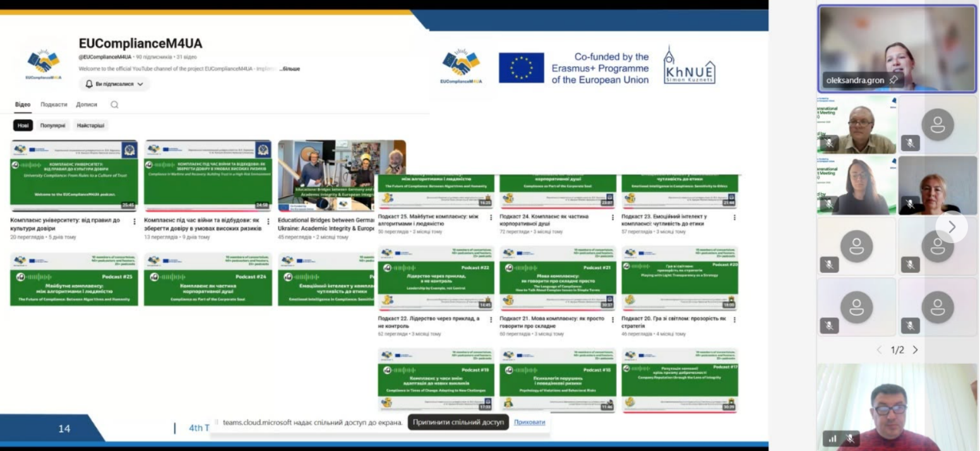Switch to the Подкасти tab
Image resolution: width=980 pixels, height=451 pixels.
click(54, 105)
